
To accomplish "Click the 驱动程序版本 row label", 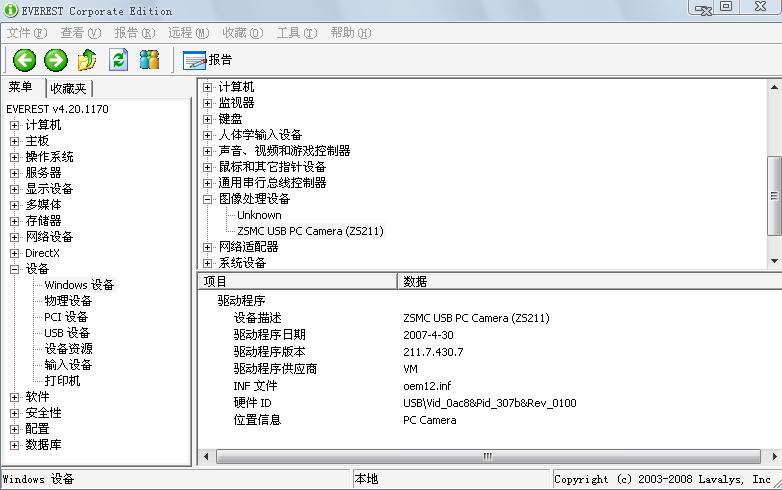I will click(269, 352).
